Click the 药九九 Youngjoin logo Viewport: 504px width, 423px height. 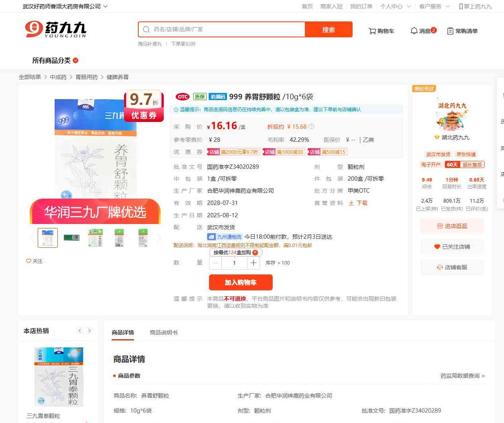pyautogui.click(x=56, y=29)
